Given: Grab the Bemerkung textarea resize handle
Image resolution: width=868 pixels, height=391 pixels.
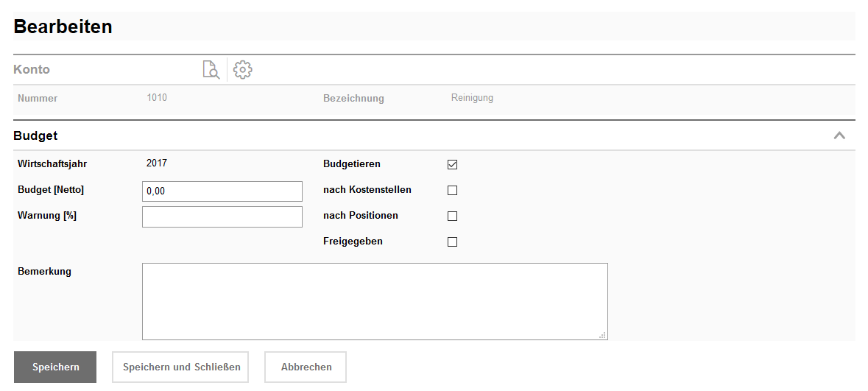Looking at the screenshot, I should (x=602, y=335).
